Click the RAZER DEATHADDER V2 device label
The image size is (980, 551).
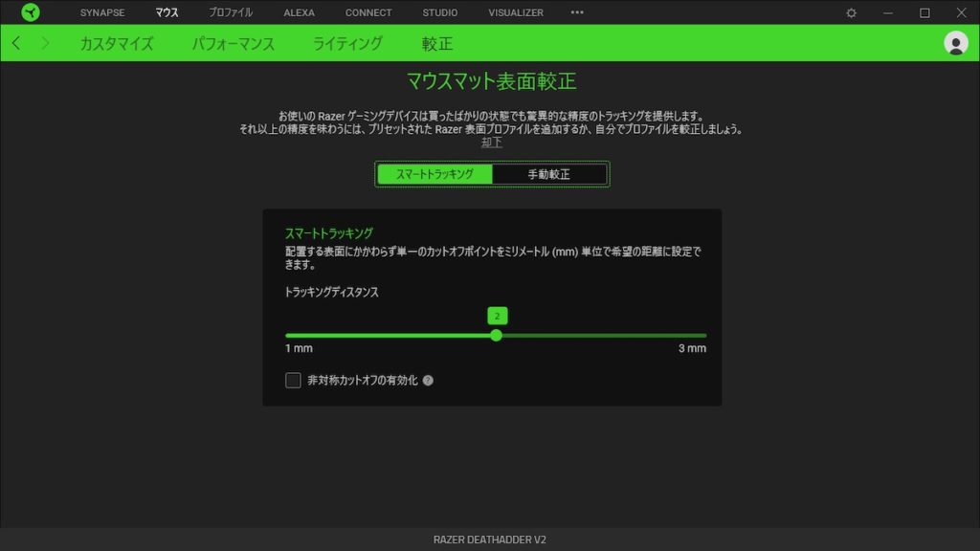click(x=490, y=540)
